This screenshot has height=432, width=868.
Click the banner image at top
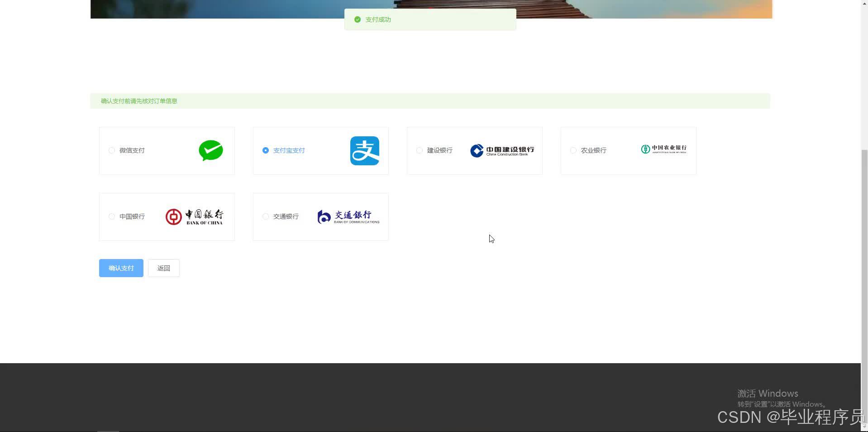click(x=431, y=9)
